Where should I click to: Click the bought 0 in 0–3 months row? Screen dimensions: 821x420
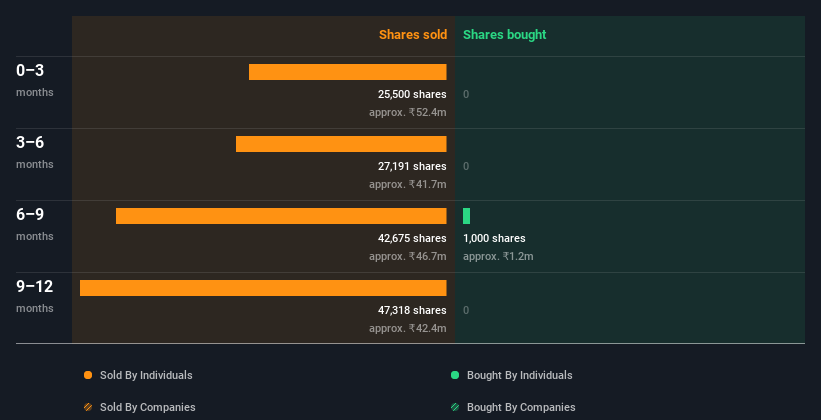466,94
